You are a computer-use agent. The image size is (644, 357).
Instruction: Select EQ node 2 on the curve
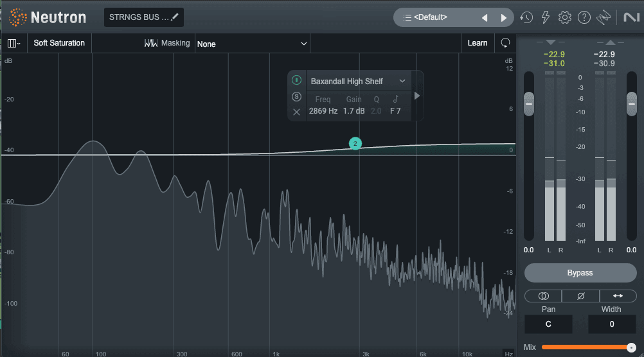pos(355,144)
